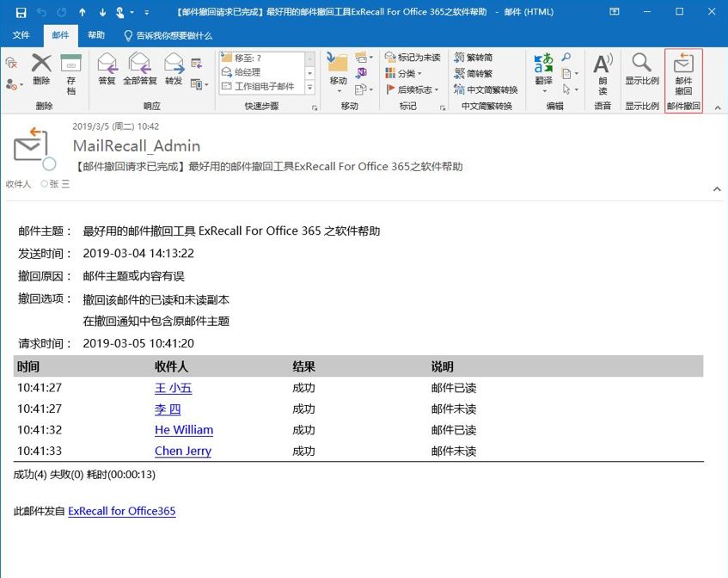The image size is (728, 578).
Task: Open recipient link 李 四
Action: [168, 409]
